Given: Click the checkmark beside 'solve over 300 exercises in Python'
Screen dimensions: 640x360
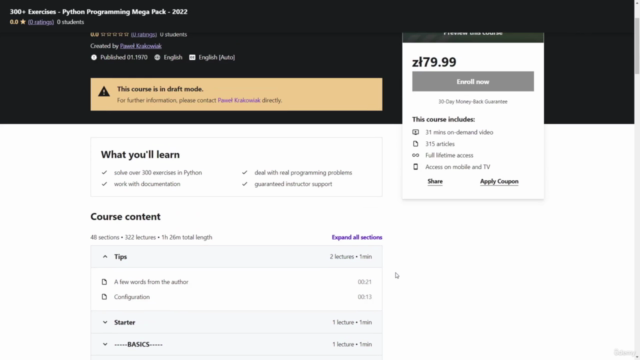Looking at the screenshot, I should point(104,173).
